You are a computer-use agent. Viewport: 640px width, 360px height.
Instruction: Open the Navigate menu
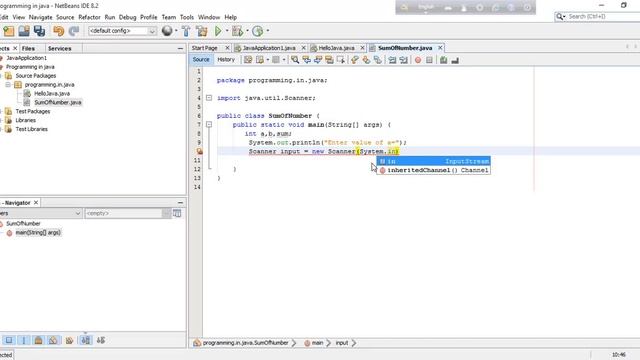click(x=40, y=17)
